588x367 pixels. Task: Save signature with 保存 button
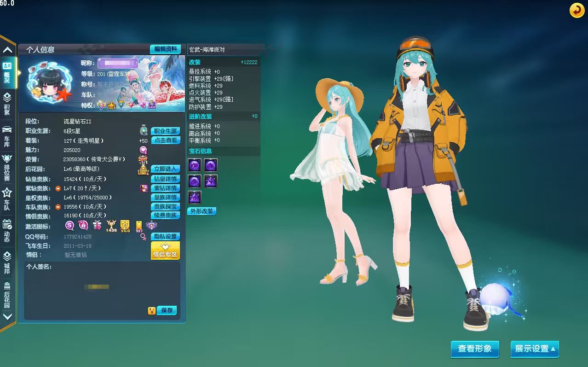[x=167, y=310]
